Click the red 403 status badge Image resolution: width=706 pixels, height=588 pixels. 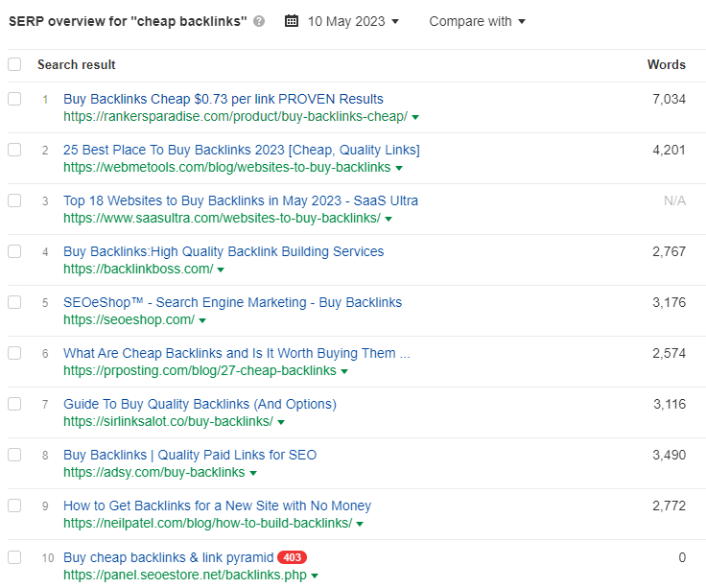pos(292,557)
